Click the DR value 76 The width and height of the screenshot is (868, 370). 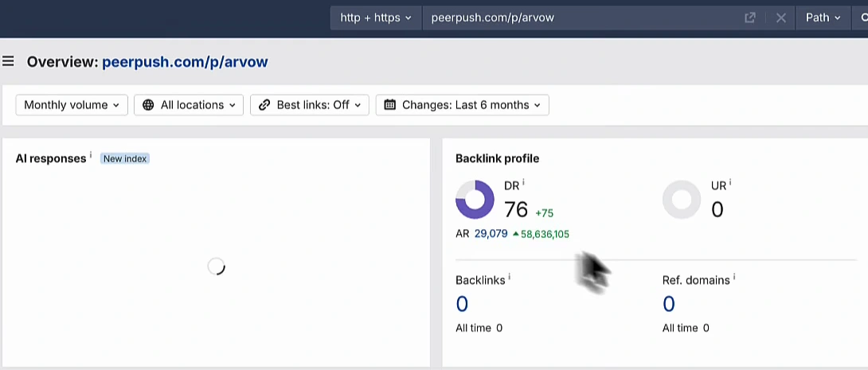click(516, 209)
